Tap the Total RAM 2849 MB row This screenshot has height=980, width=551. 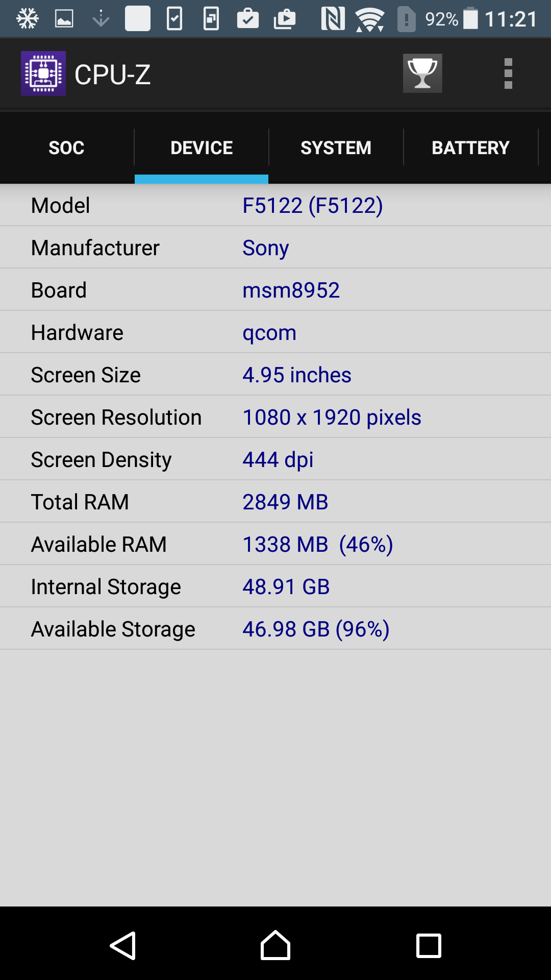click(275, 502)
